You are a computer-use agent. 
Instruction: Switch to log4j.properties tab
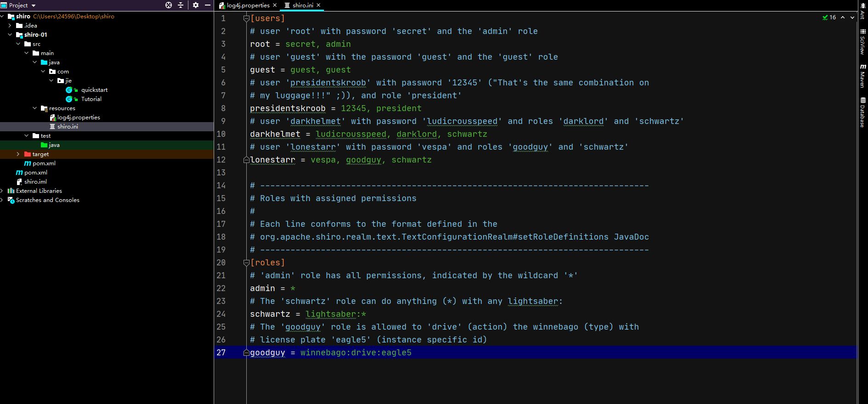[x=248, y=6]
